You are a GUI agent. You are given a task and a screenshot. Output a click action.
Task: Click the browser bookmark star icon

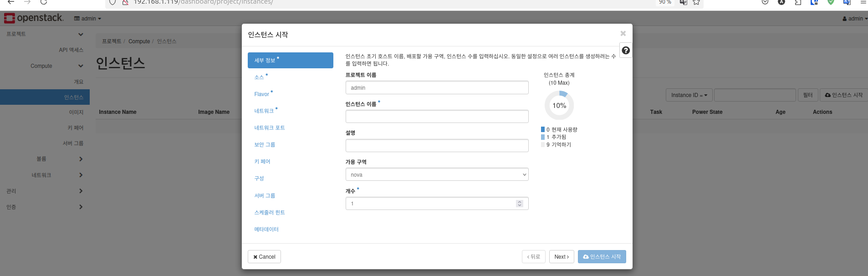[x=696, y=2]
